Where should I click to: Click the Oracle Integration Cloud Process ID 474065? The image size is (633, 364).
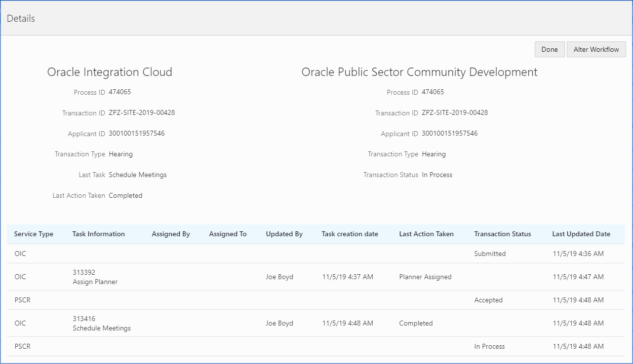click(x=120, y=92)
